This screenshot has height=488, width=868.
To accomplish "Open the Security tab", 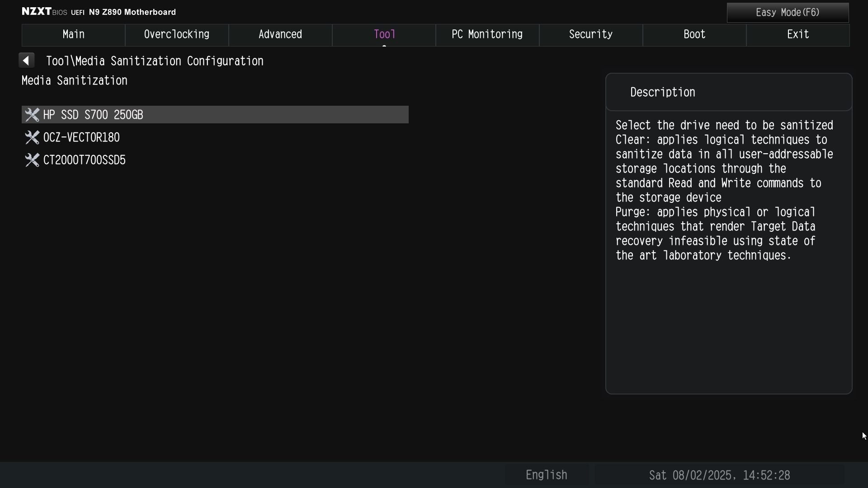I will coord(591,35).
